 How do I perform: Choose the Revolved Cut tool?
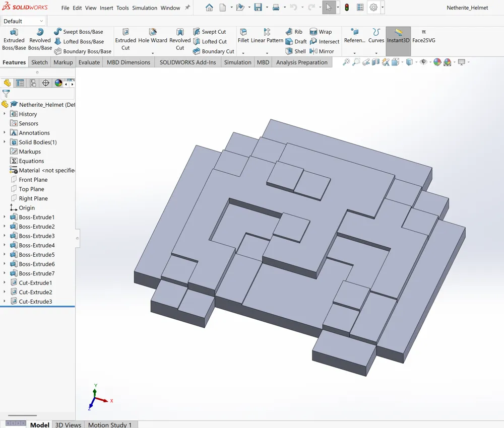180,39
